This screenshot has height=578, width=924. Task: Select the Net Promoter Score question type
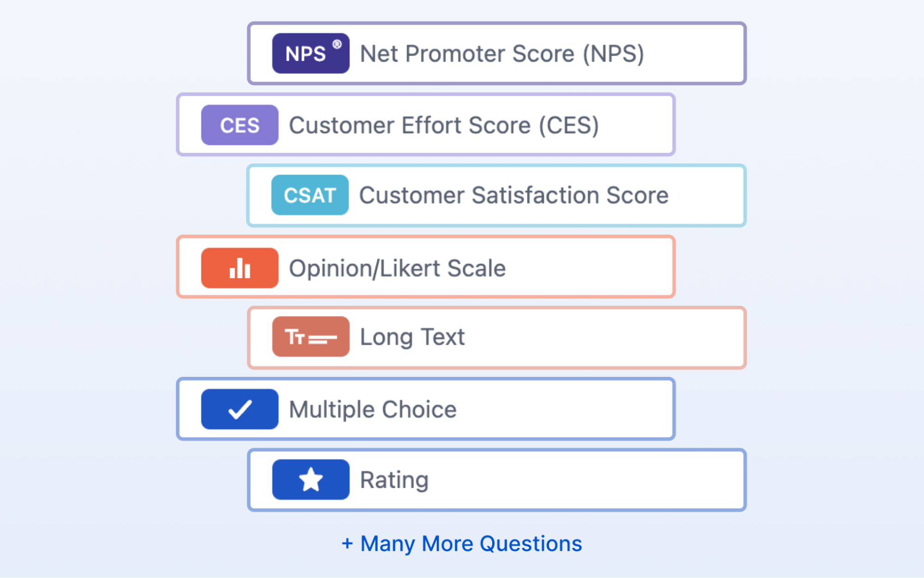(x=496, y=53)
